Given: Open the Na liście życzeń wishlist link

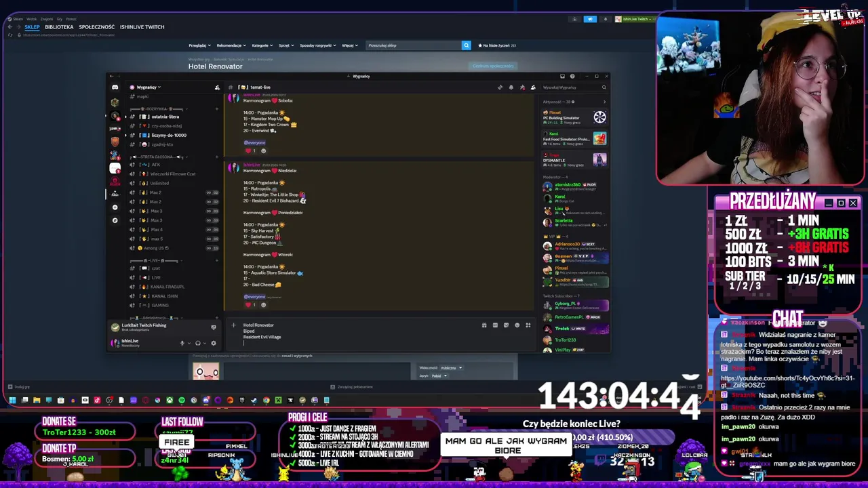Looking at the screenshot, I should 497,45.
